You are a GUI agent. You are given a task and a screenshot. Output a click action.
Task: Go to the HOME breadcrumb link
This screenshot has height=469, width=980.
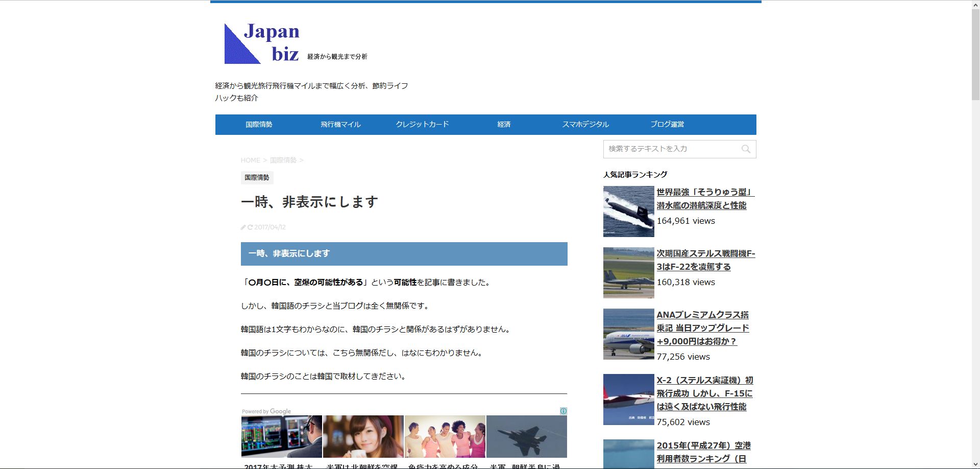250,160
